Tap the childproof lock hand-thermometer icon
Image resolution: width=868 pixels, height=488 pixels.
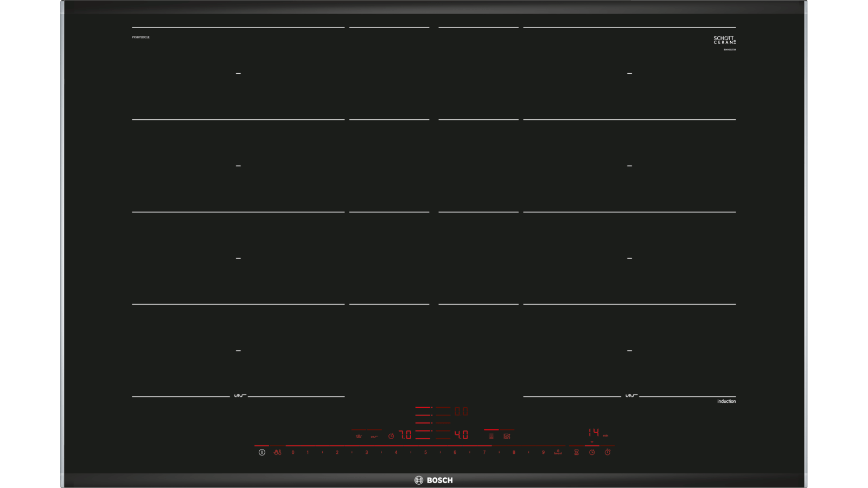[x=277, y=452]
